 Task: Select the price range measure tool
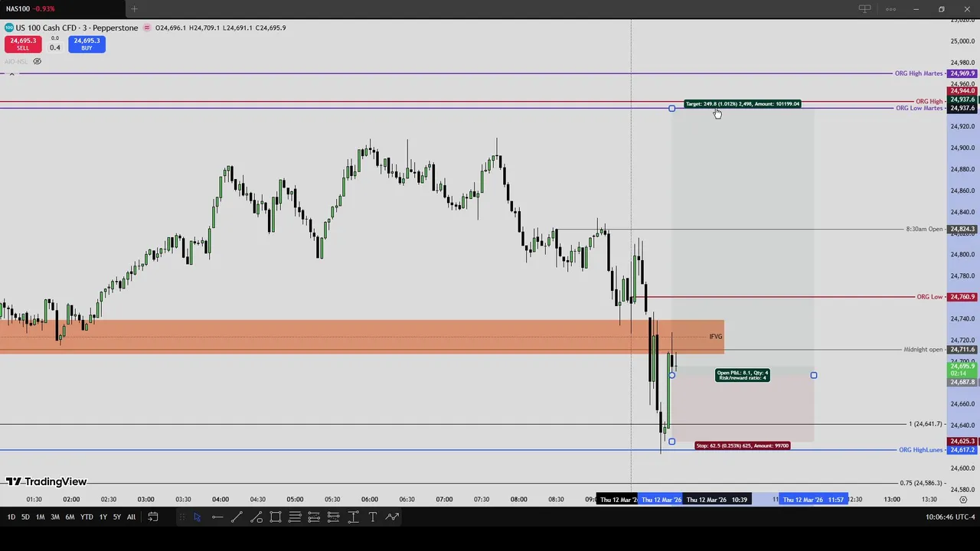coord(353,517)
